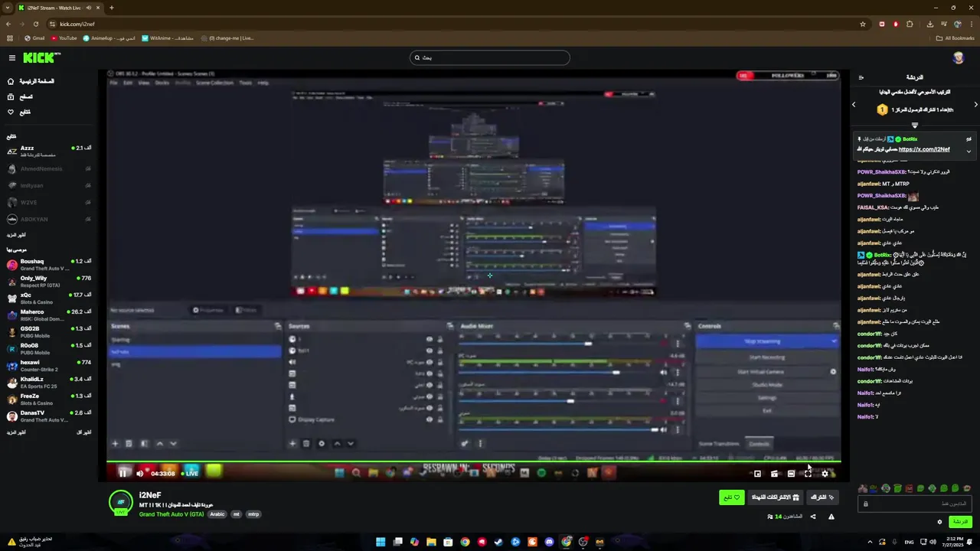Open the tab search dropdown in Chrome
Screen dimensions: 980x551
pyautogui.click(x=8, y=8)
